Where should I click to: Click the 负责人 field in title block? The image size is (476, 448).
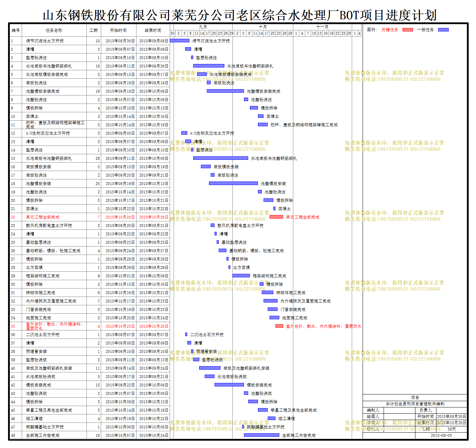point(426,410)
